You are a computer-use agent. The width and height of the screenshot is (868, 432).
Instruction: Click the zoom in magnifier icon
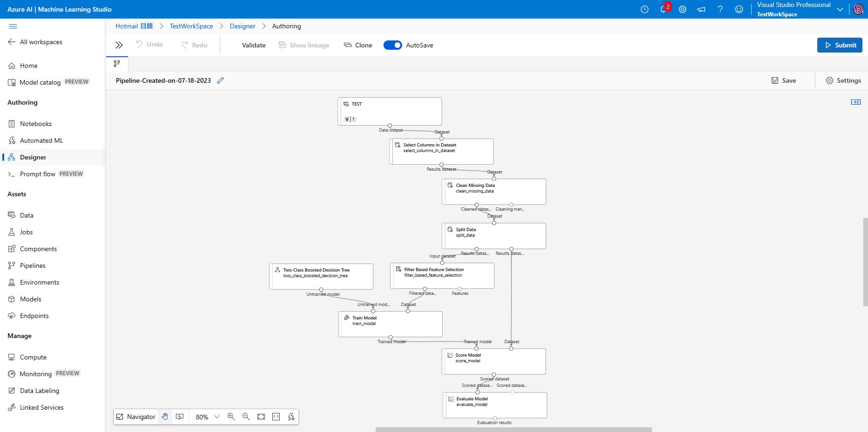[231, 417]
